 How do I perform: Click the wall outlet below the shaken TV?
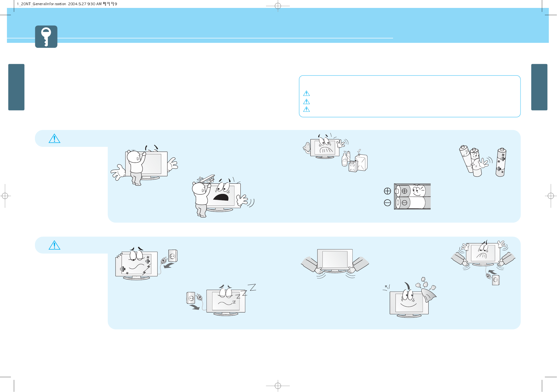496,280
